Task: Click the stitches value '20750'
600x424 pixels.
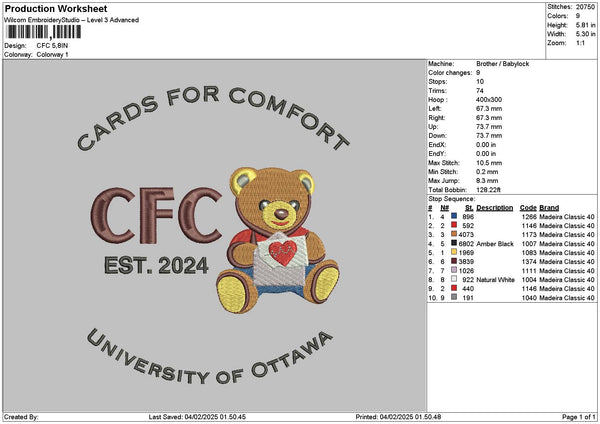Action: 585,7
